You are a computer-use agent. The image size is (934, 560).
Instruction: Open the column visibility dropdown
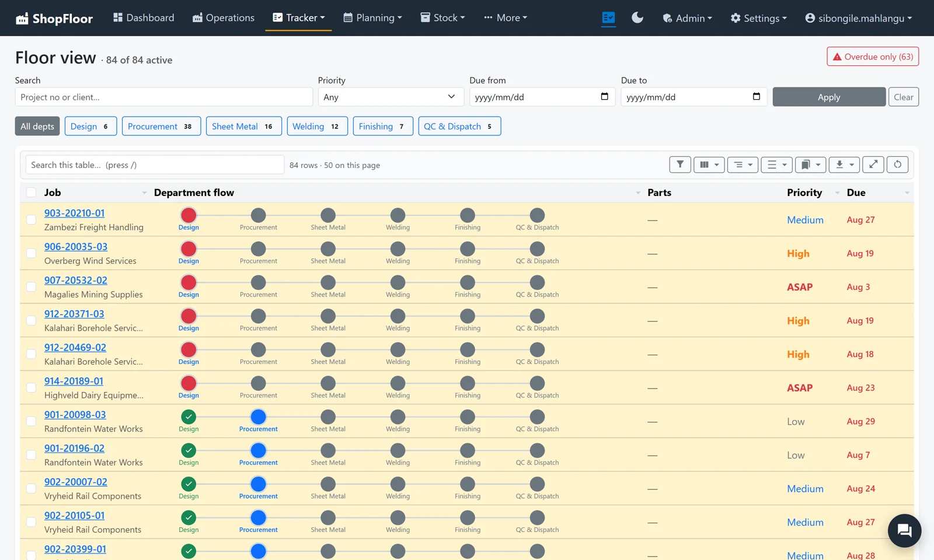(x=709, y=164)
